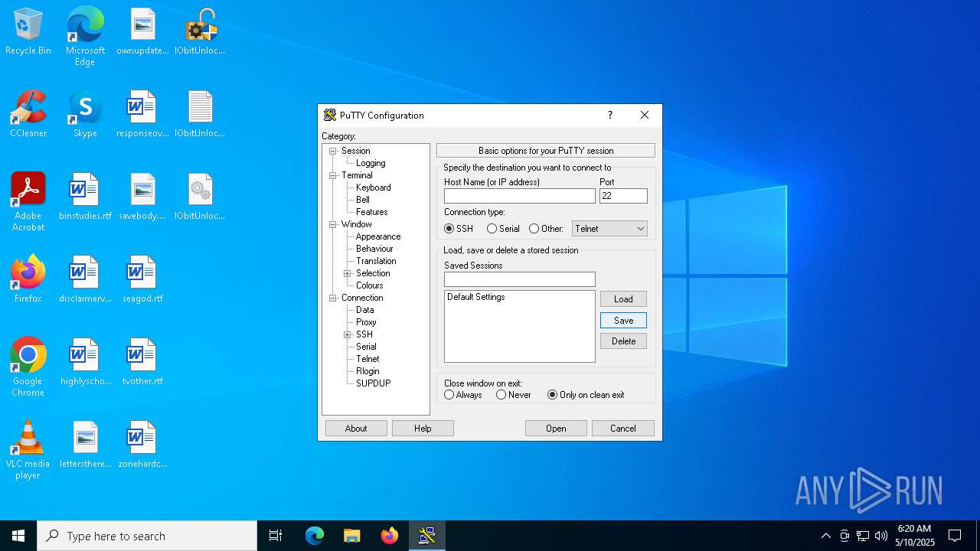Image resolution: width=980 pixels, height=551 pixels.
Task: Open the Logging category
Action: 371,163
